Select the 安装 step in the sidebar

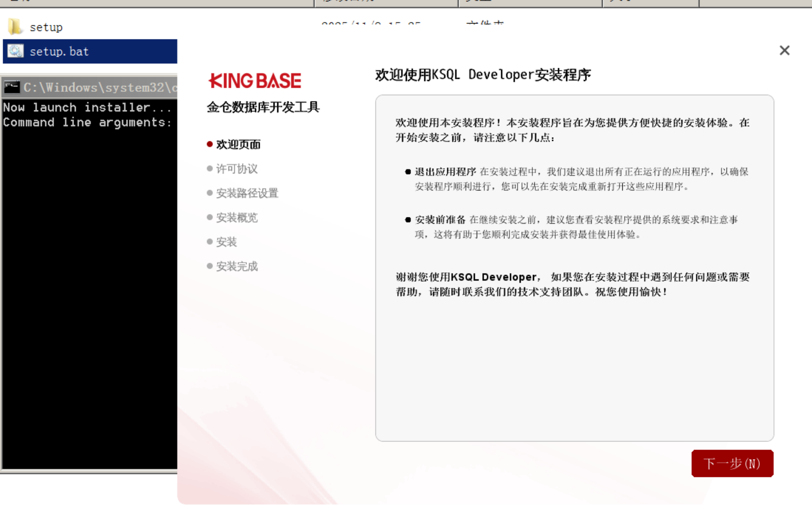(x=226, y=242)
